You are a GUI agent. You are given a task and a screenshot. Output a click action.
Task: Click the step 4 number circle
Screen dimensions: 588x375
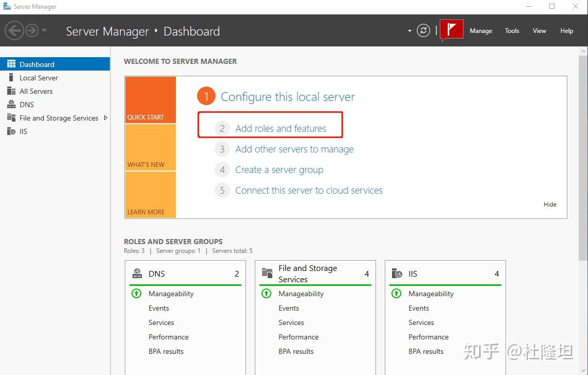222,169
